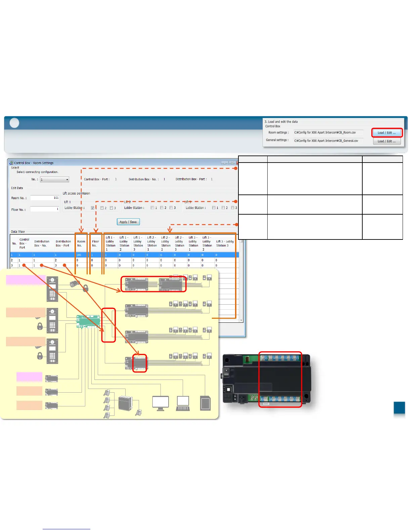This screenshot has height=532, width=411.
Task: Click the Lift 3 - Lobby Station 2 column header
Action: (207, 243)
